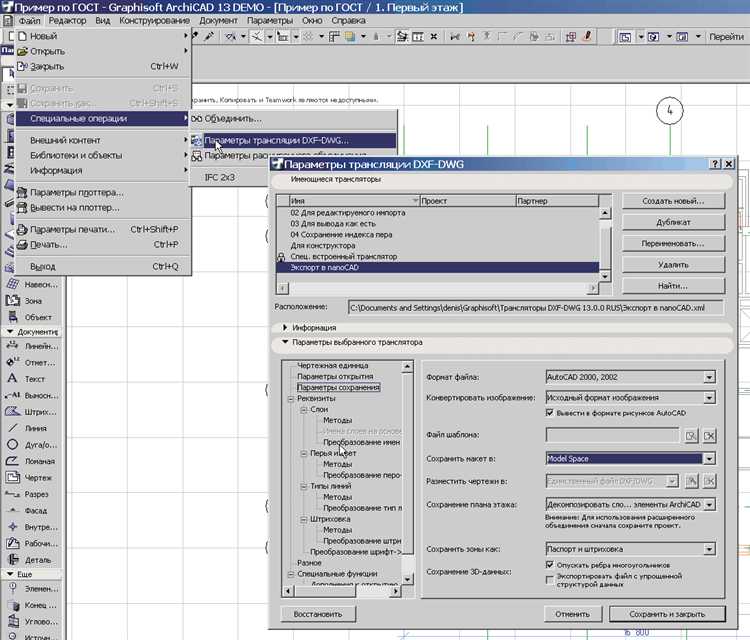Select the Рабочи... worksheet tool
Image resolution: width=750 pixels, height=640 pixels.
(31, 543)
